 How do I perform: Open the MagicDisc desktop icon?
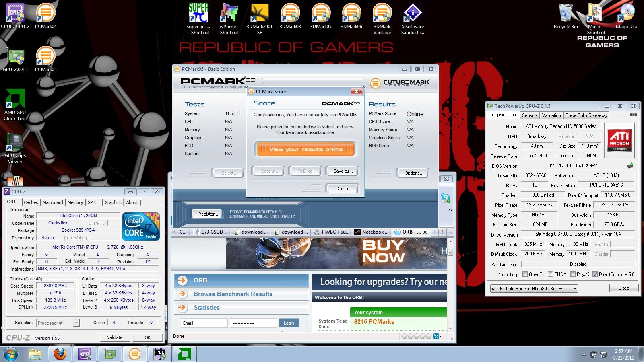[x=627, y=16]
